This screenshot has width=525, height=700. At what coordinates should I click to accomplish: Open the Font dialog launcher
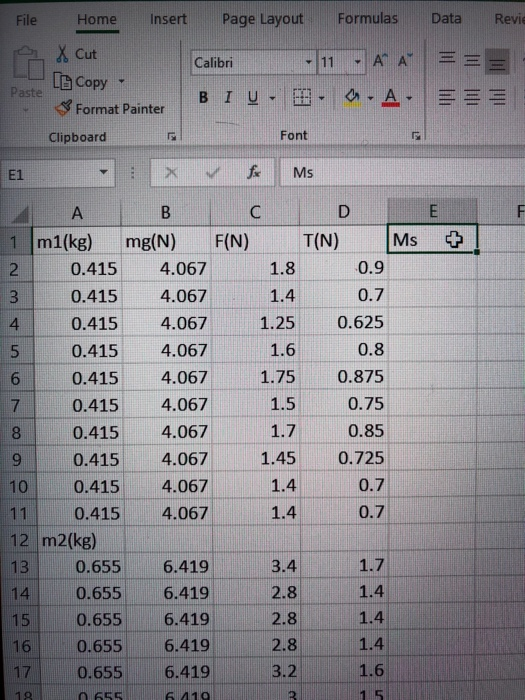pos(416,136)
